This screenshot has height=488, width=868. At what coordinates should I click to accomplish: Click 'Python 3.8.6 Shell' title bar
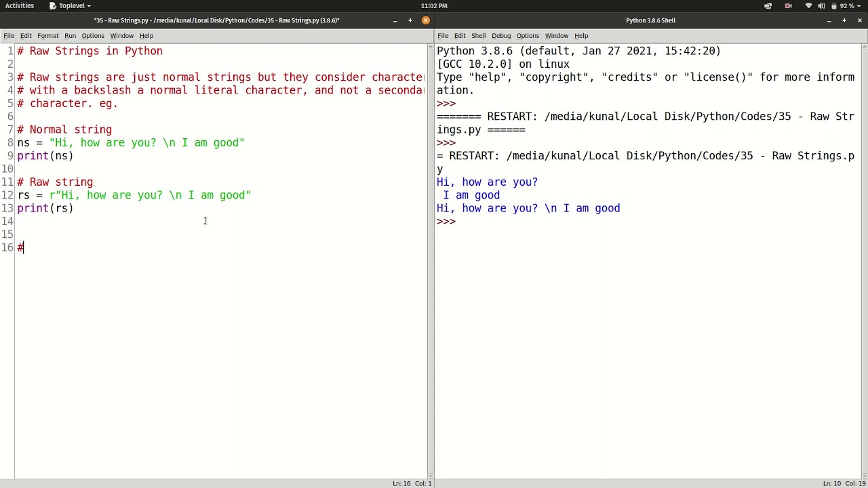tap(650, 20)
